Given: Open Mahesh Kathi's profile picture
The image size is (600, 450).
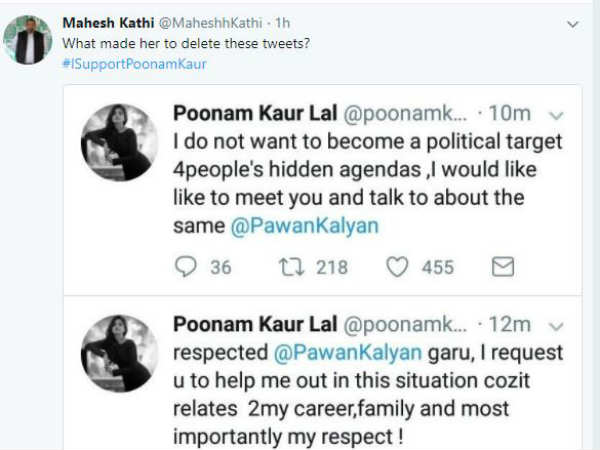Looking at the screenshot, I should pos(27,40).
